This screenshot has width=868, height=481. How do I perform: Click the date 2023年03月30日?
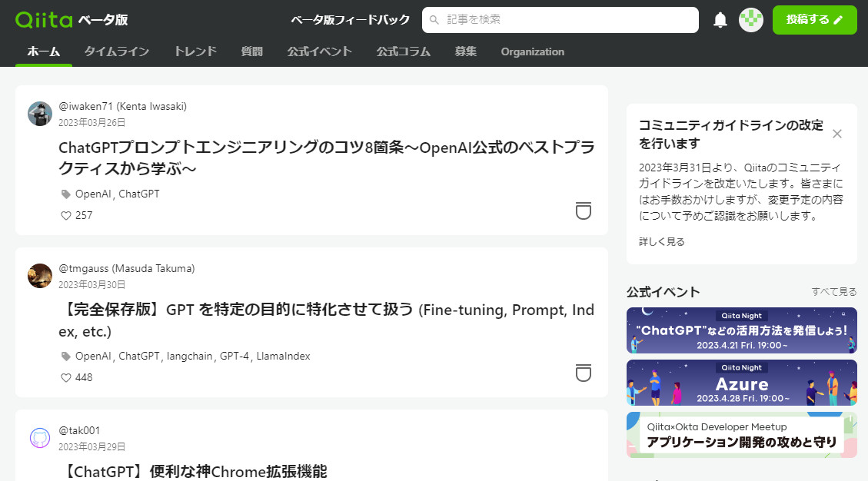click(92, 284)
